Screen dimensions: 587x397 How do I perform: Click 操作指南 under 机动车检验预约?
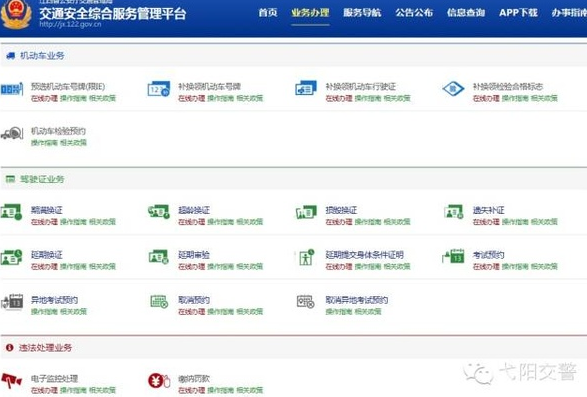tap(44, 143)
